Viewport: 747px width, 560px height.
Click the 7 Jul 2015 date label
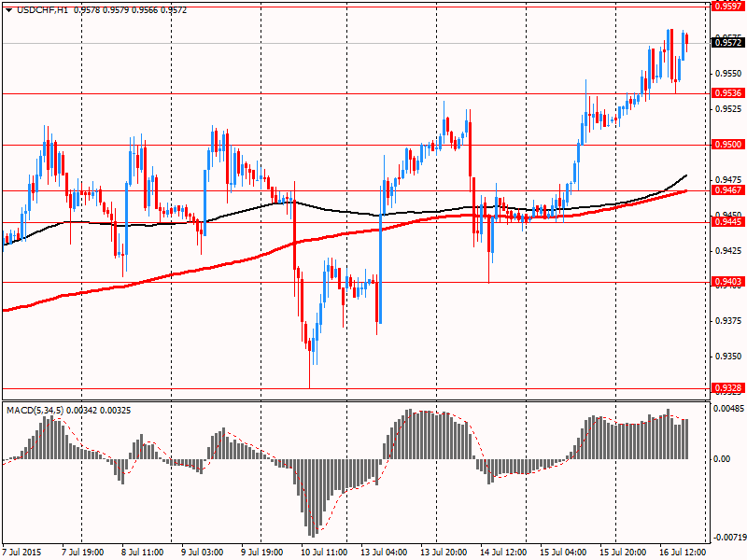click(x=21, y=553)
